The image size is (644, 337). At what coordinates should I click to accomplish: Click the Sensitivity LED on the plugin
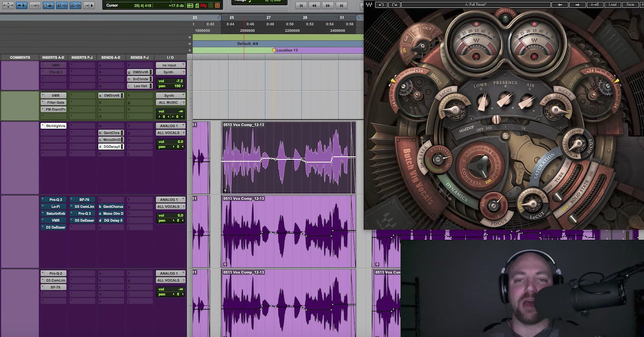coord(505,20)
